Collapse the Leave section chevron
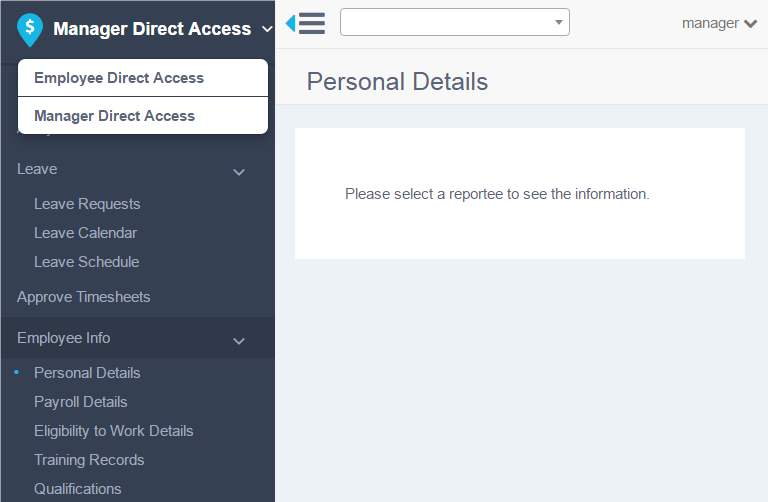The image size is (768, 502). tap(239, 172)
